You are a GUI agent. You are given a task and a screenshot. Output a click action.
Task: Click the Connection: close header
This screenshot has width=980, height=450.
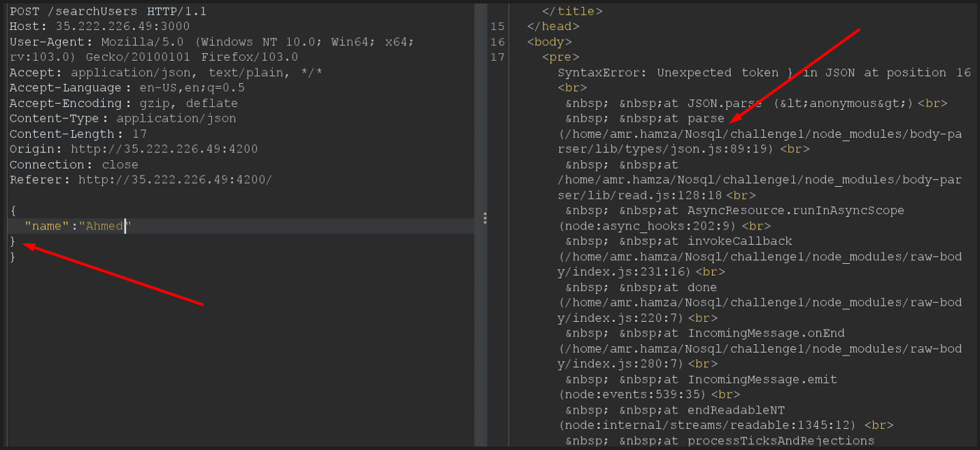(x=73, y=165)
